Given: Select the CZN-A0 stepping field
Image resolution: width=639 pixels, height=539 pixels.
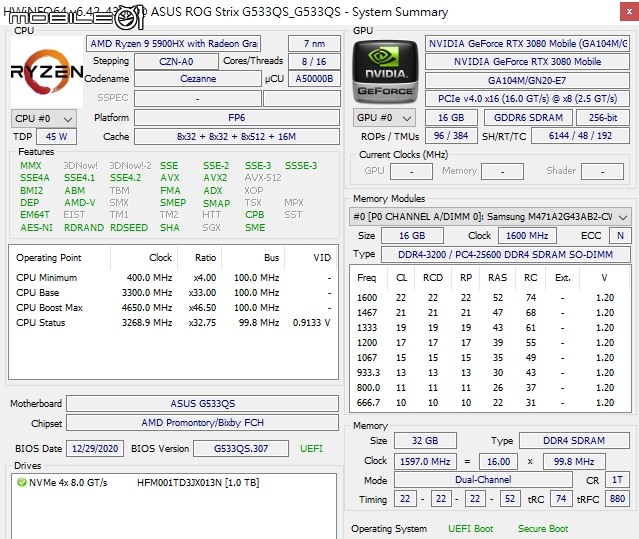Looking at the screenshot, I should 176,62.
